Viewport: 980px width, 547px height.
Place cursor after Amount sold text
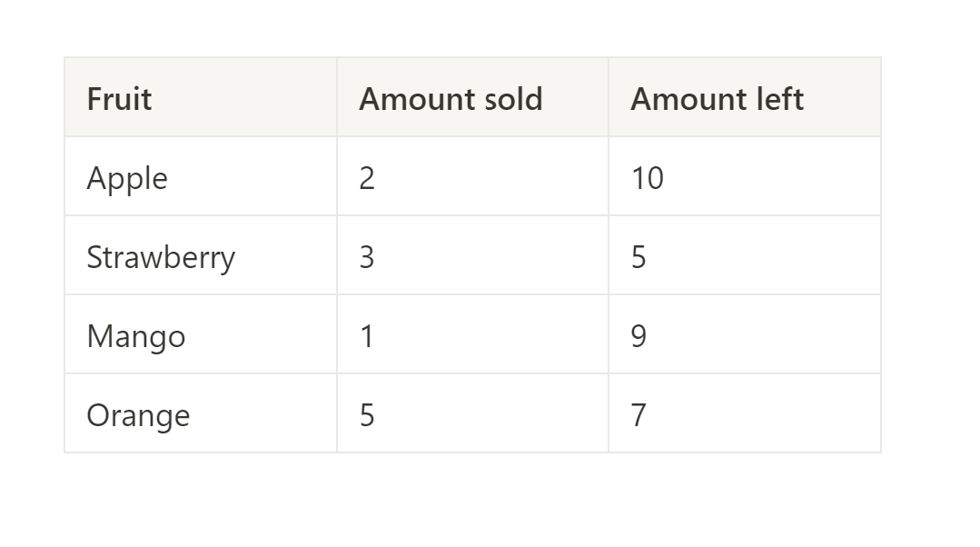click(544, 99)
